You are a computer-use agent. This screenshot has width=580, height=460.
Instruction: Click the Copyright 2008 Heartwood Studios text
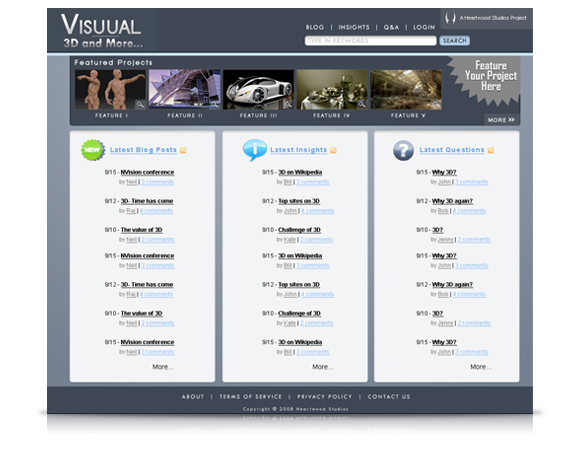click(x=296, y=409)
